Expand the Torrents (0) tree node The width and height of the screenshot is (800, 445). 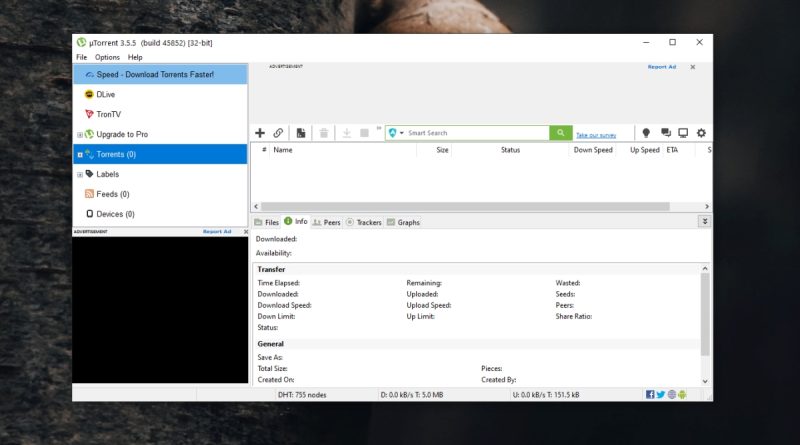(x=80, y=155)
